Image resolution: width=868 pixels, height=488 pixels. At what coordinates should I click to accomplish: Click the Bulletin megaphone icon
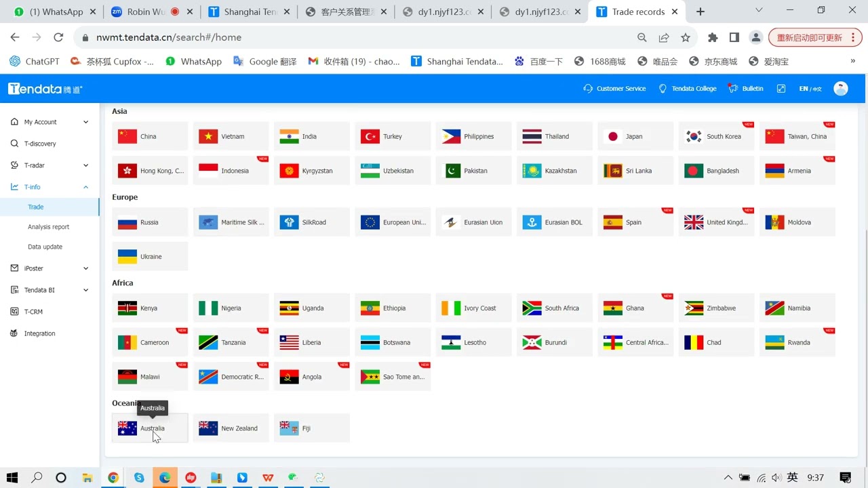(x=732, y=89)
